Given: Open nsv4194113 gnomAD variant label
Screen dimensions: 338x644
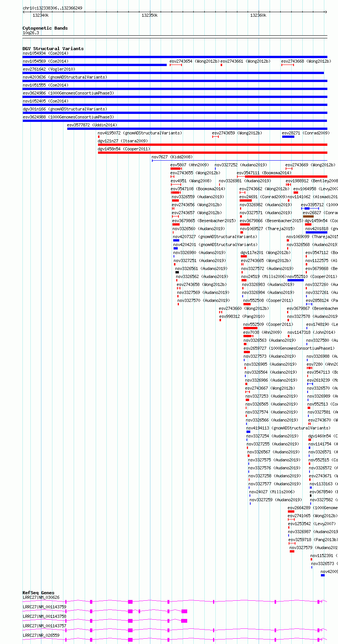Looking at the screenshot, I should click(x=289, y=428).
